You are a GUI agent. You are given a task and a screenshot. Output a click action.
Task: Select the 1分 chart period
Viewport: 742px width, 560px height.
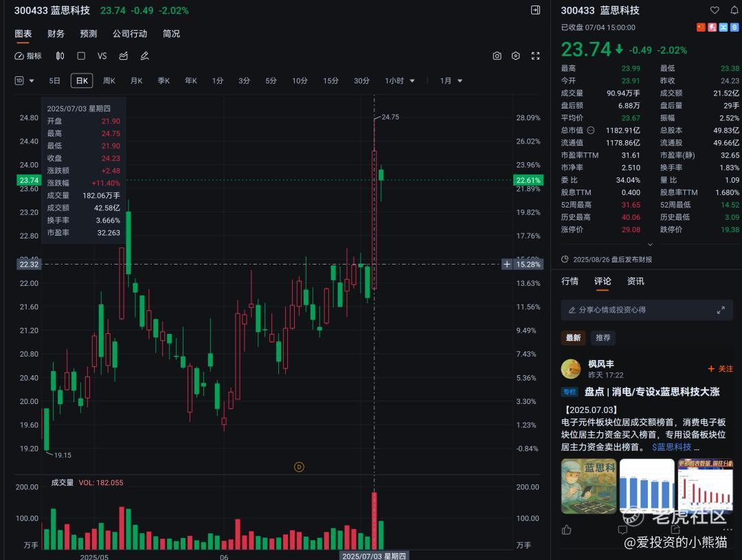(x=218, y=81)
